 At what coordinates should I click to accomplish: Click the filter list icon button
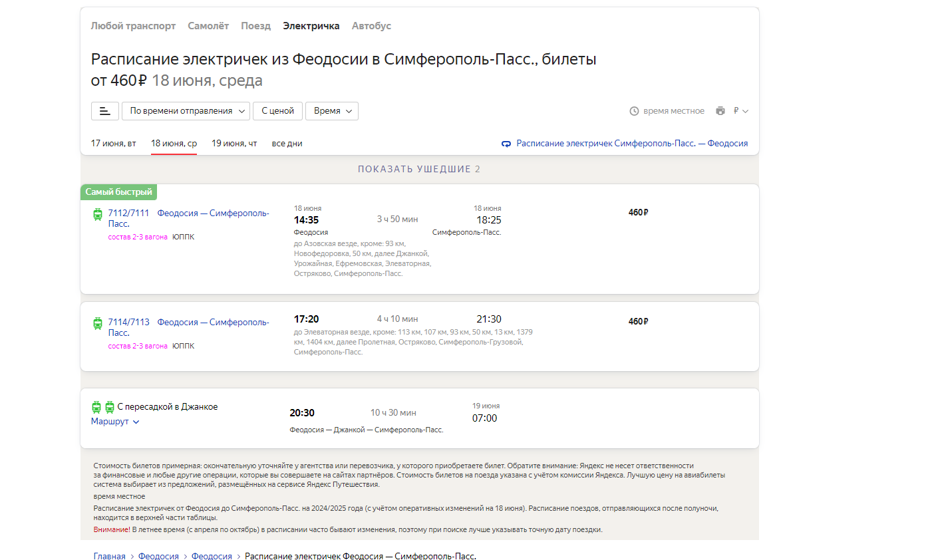pos(105,111)
